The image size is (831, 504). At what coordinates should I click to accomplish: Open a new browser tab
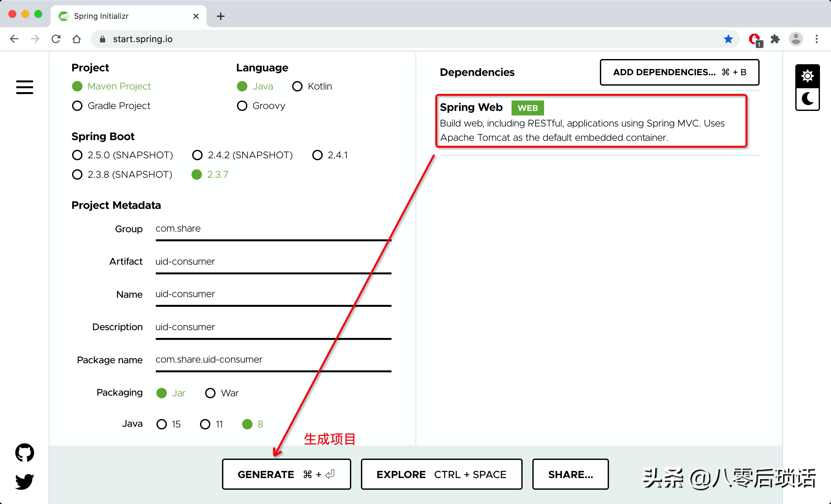click(x=220, y=16)
